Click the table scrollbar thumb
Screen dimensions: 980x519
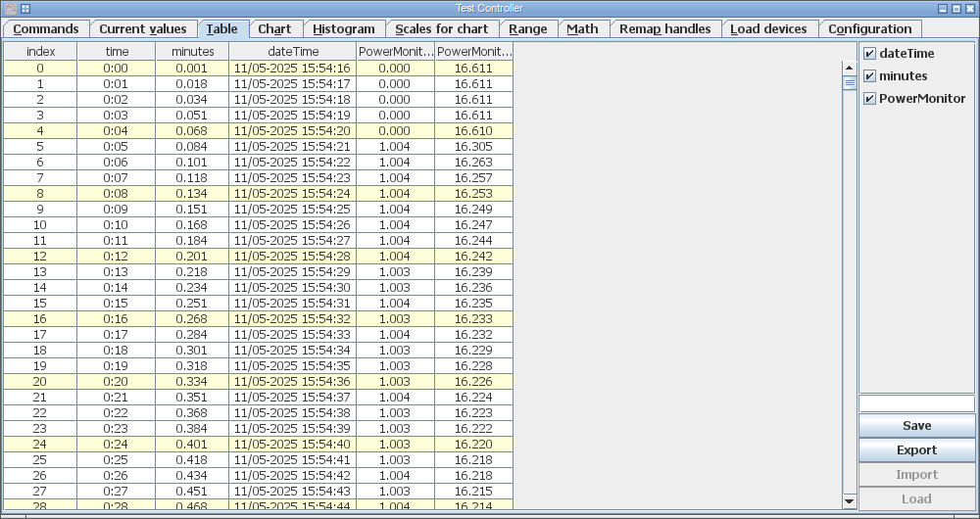click(850, 82)
